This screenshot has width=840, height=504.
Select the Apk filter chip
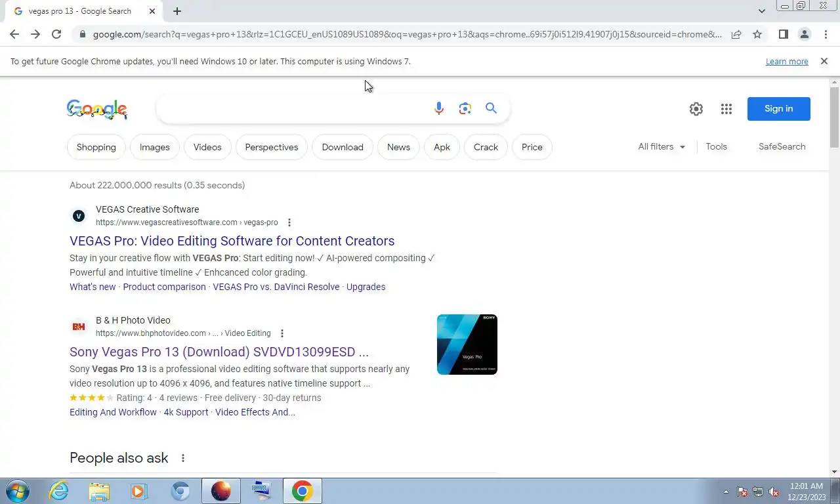coord(442,147)
